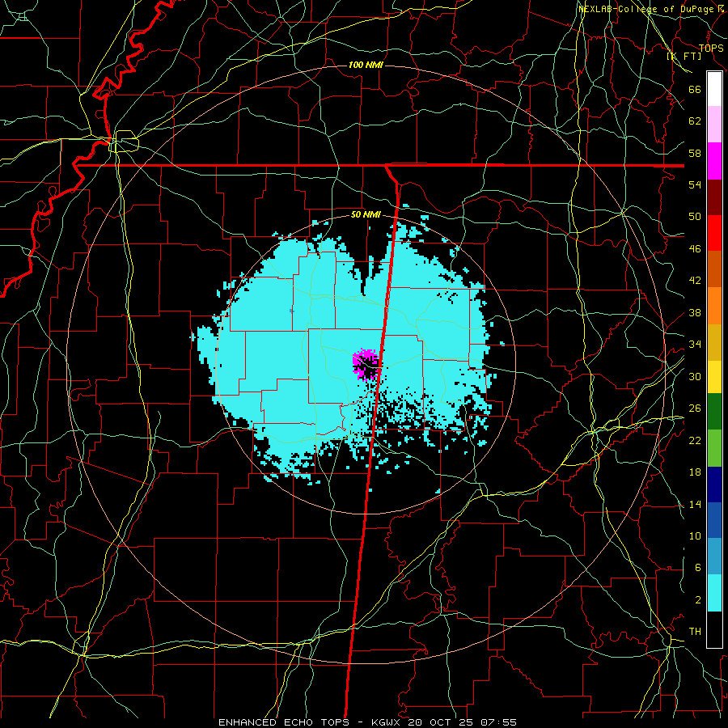
Task: Click the white 66 kft color swatch
Action: pyautogui.click(x=714, y=89)
